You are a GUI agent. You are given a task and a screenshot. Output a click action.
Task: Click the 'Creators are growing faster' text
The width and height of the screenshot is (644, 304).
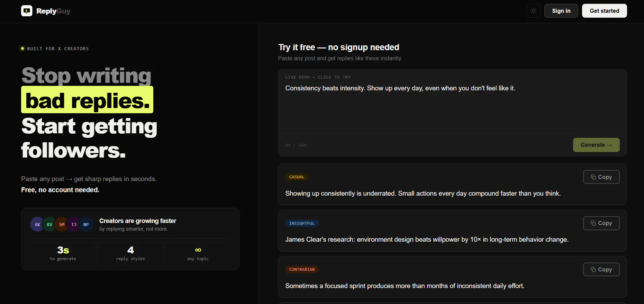(138, 221)
